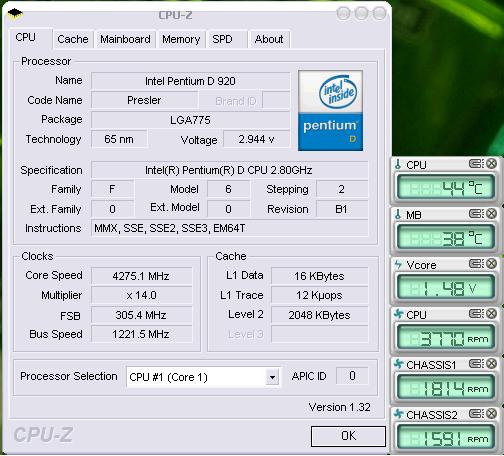Screen dimensions: 504x456
Task: Open settings icon on CHASSIS2 fan widget
Action: coord(477,414)
